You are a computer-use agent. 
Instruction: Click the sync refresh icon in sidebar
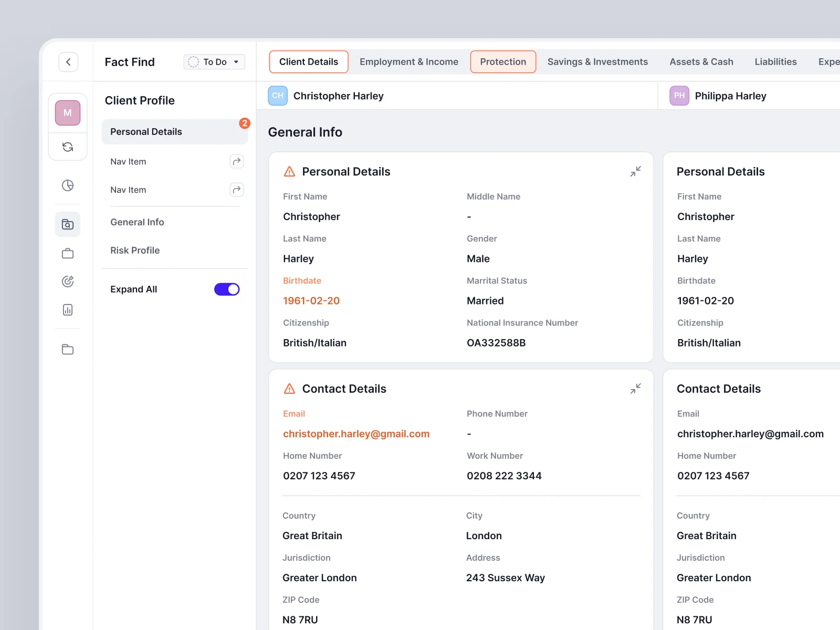click(x=68, y=147)
